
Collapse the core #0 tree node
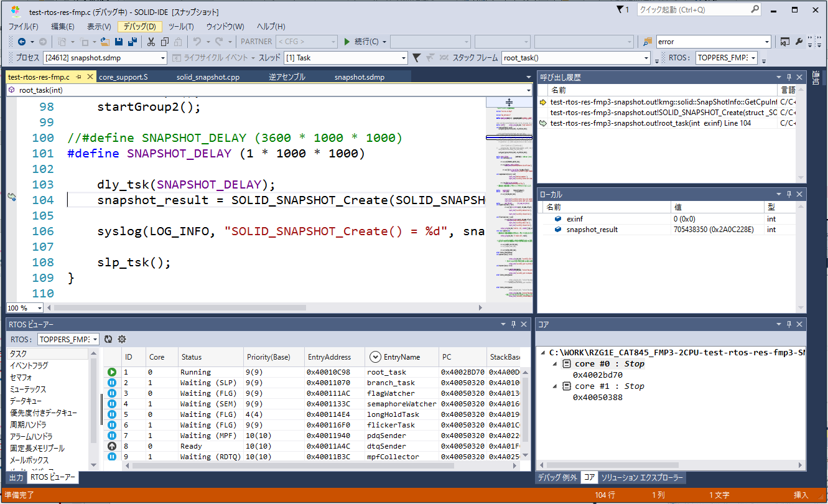555,364
